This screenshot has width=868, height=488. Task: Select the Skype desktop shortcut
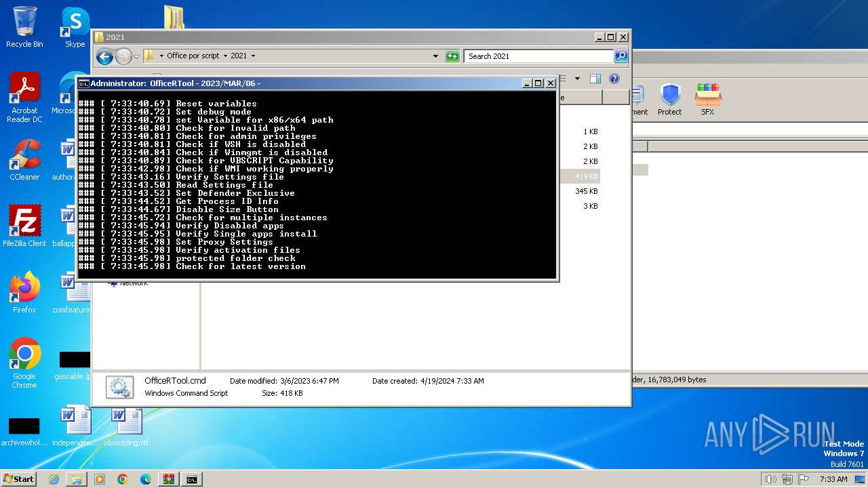tap(75, 27)
